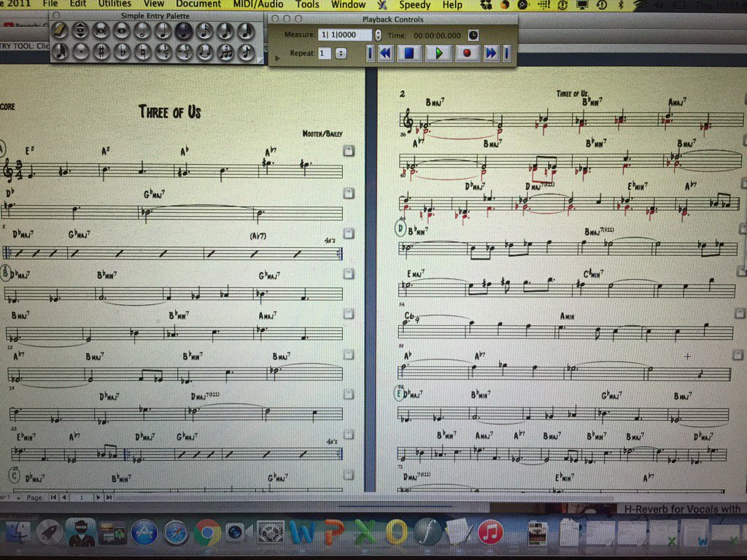The width and height of the screenshot is (747, 560).
Task: Click the Repeat count field
Action: 325,53
